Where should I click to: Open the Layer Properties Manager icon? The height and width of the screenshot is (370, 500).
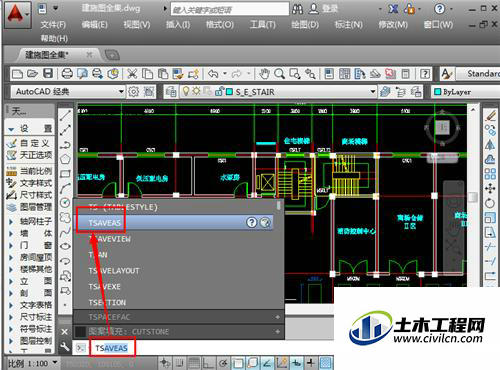click(x=171, y=92)
